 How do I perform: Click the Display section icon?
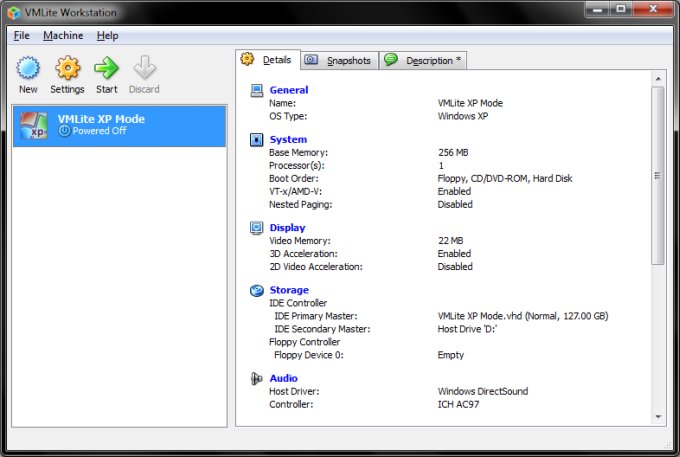point(256,228)
